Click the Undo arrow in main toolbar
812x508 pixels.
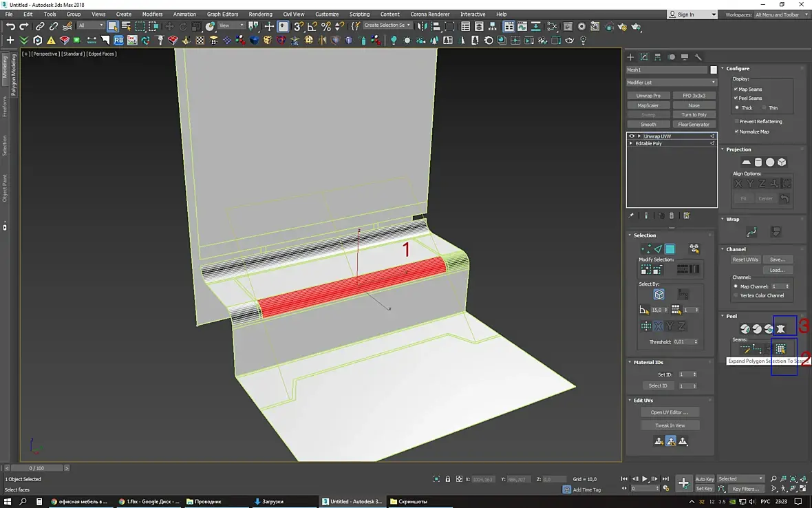[10, 26]
